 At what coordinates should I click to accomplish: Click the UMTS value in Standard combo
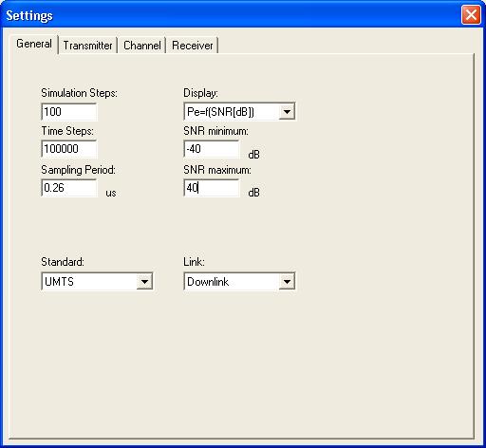(x=59, y=281)
